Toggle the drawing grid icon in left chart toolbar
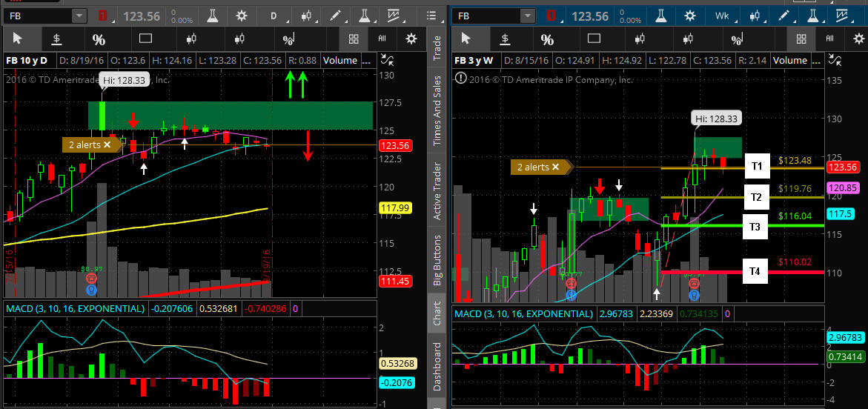This screenshot has width=868, height=409. 354,39
